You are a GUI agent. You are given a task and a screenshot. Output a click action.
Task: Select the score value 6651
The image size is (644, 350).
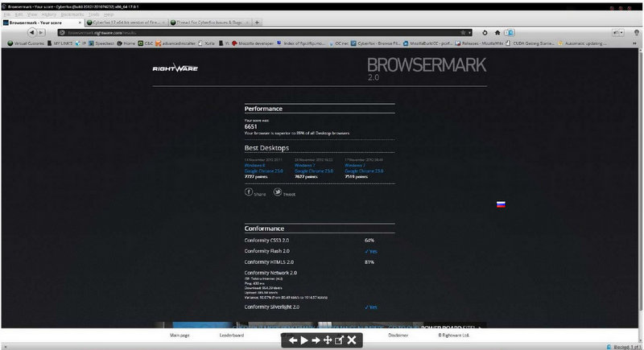(250, 127)
